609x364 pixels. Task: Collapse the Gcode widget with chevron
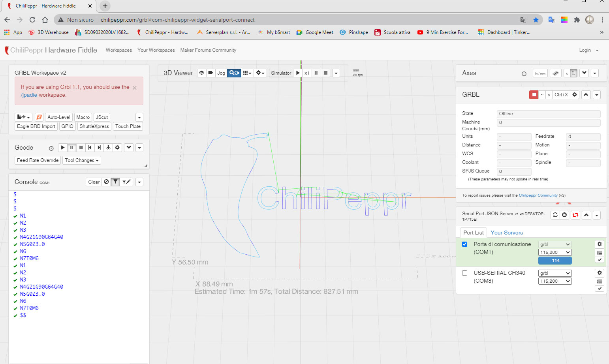[129, 148]
